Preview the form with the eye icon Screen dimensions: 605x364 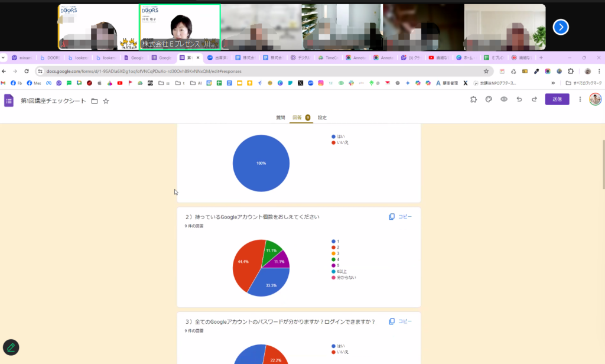click(504, 99)
